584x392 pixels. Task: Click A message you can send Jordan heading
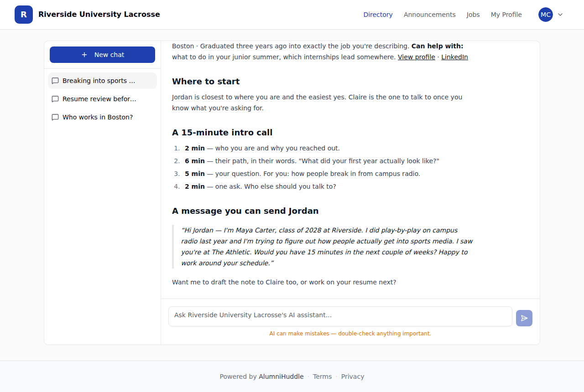coord(245,211)
